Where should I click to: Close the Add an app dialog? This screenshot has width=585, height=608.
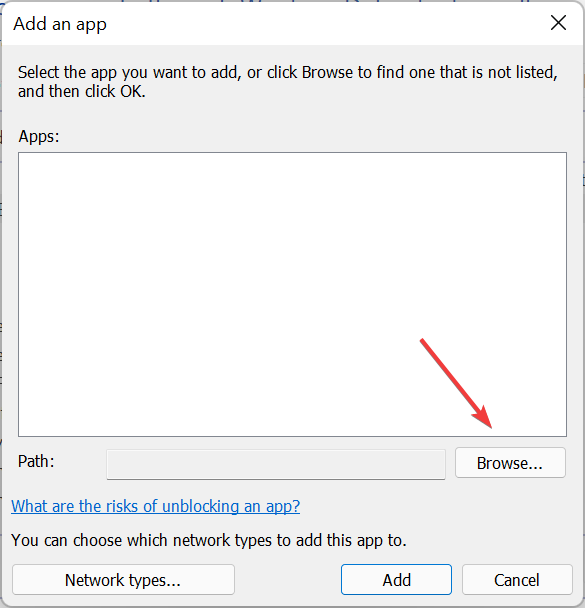tap(558, 23)
